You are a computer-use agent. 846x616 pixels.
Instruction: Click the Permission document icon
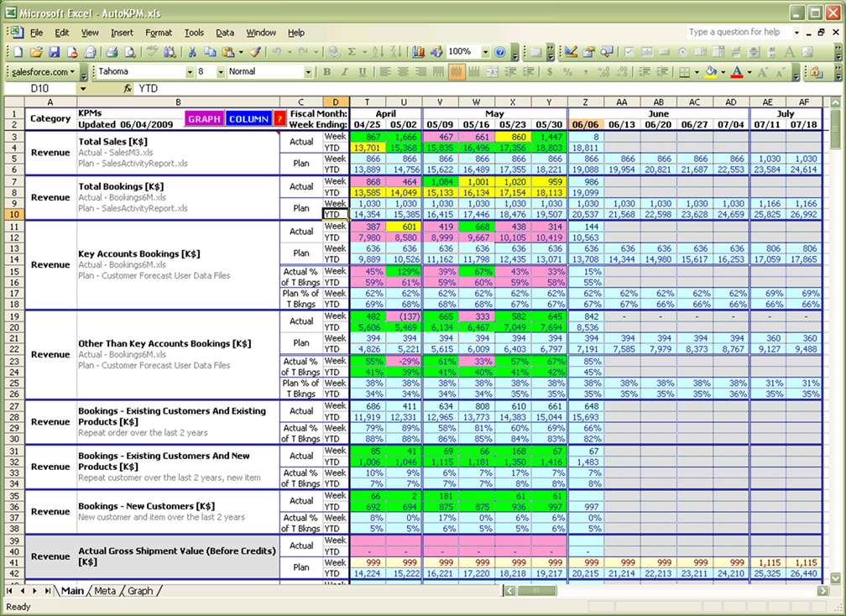(72, 52)
